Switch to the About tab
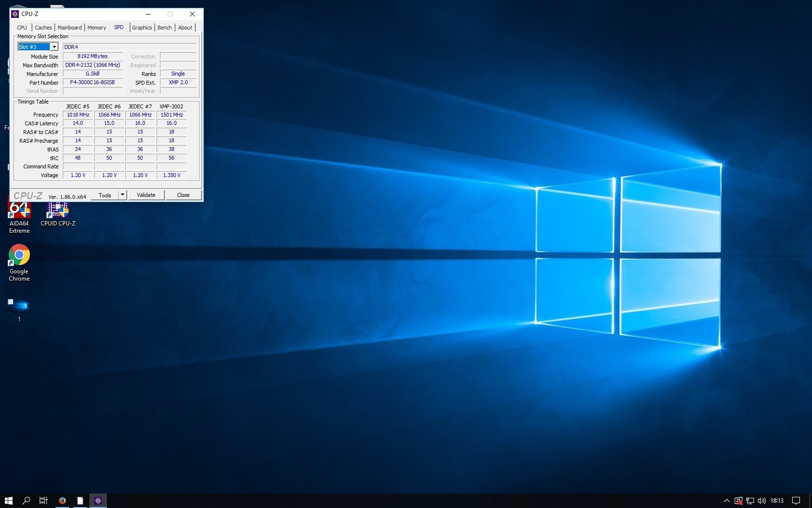The height and width of the screenshot is (508, 812). pos(185,28)
